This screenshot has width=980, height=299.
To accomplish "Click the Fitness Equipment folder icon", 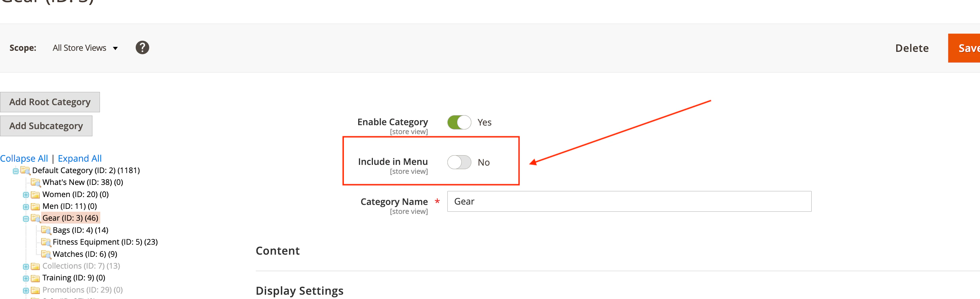I will coord(46,242).
